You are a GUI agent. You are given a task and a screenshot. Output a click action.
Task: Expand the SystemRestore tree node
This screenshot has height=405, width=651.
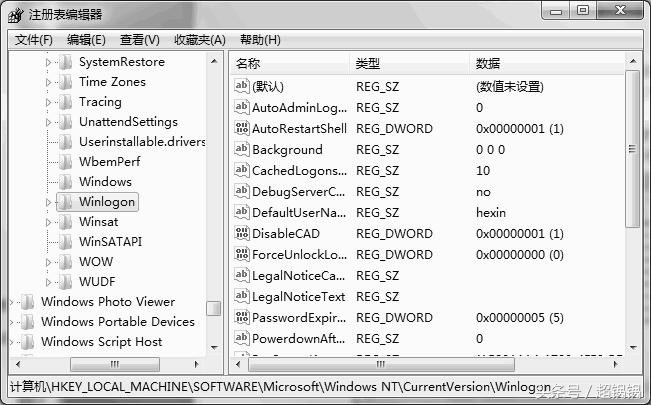pos(48,62)
